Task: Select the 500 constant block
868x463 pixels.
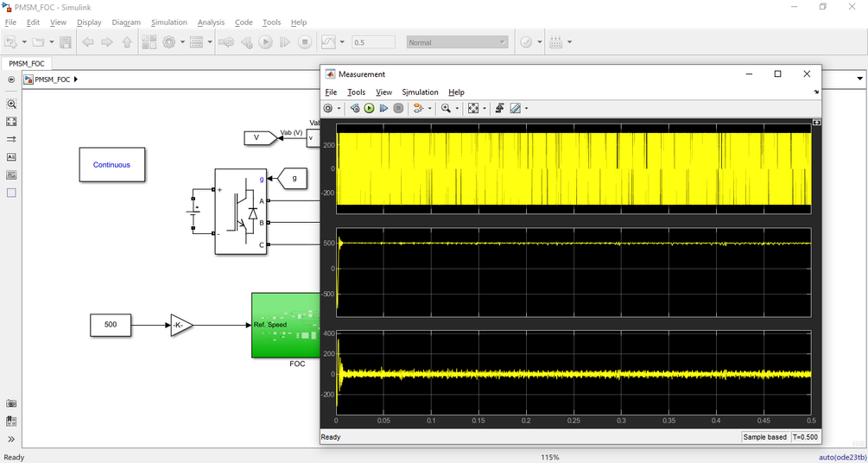Action: [x=111, y=325]
